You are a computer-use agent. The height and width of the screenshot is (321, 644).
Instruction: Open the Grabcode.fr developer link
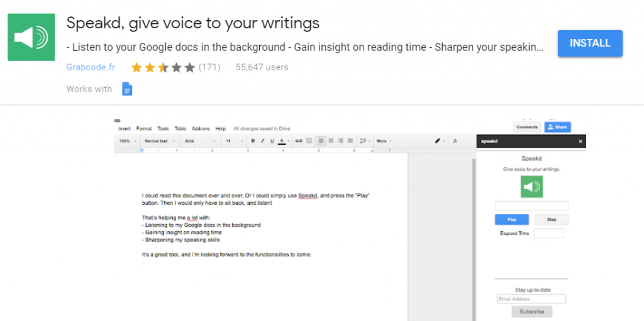pyautogui.click(x=91, y=67)
